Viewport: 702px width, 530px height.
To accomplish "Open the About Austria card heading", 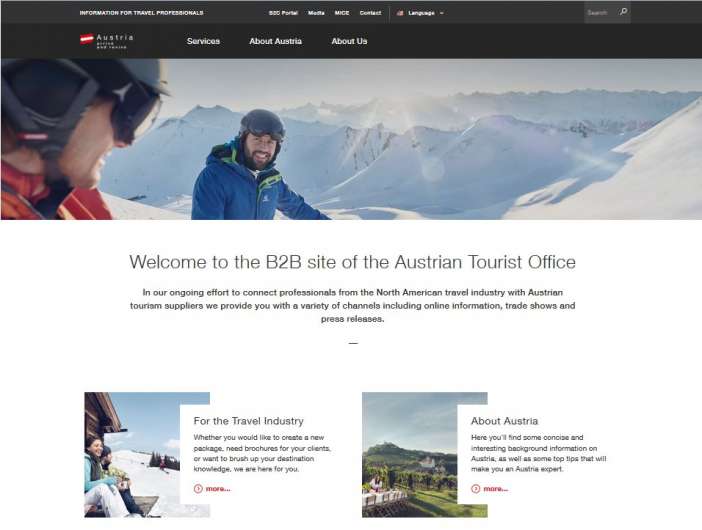I will 504,421.
